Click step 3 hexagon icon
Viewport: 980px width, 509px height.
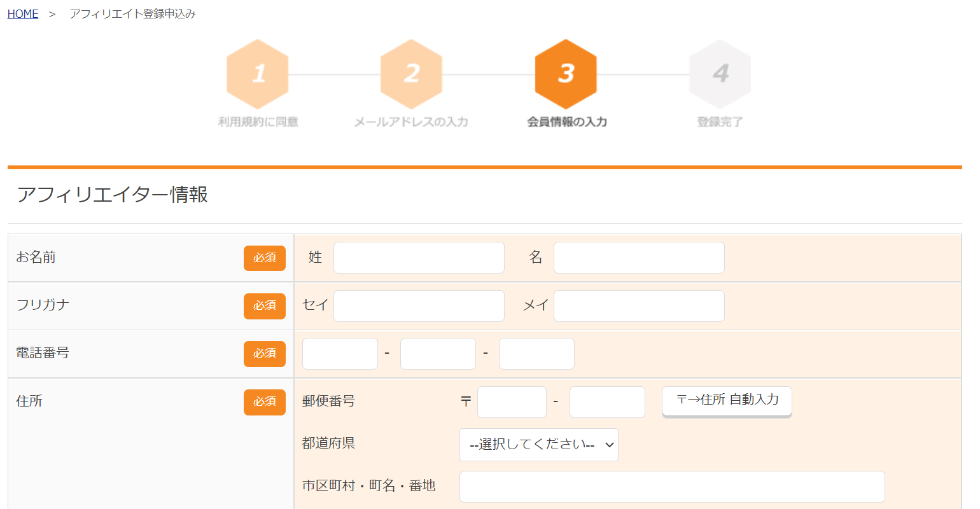point(566,74)
